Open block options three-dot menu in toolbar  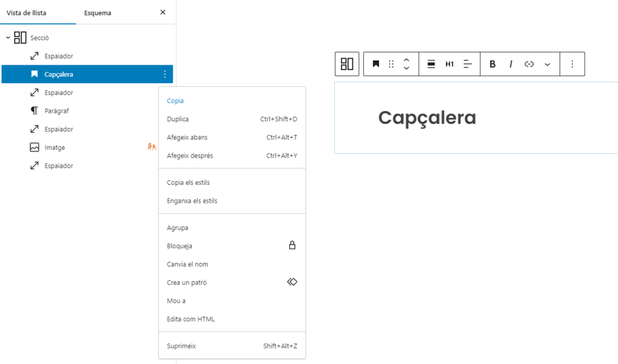click(572, 64)
